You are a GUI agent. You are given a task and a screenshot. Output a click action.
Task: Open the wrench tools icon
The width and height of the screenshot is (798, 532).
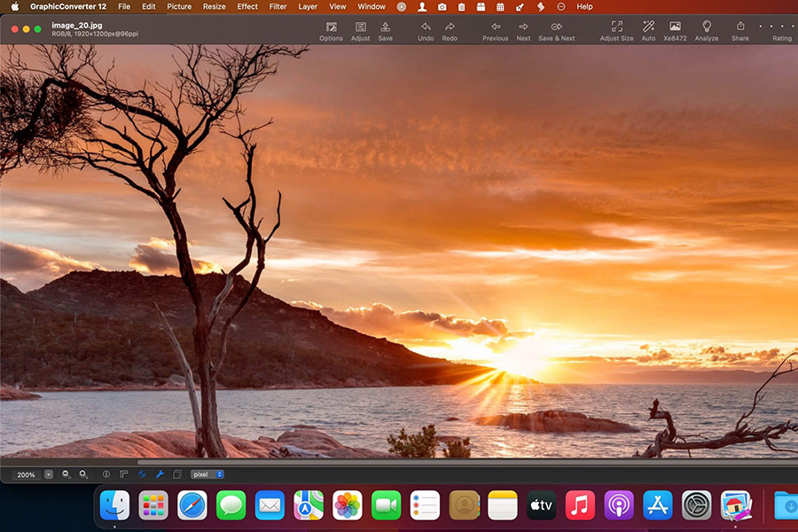coord(160,474)
